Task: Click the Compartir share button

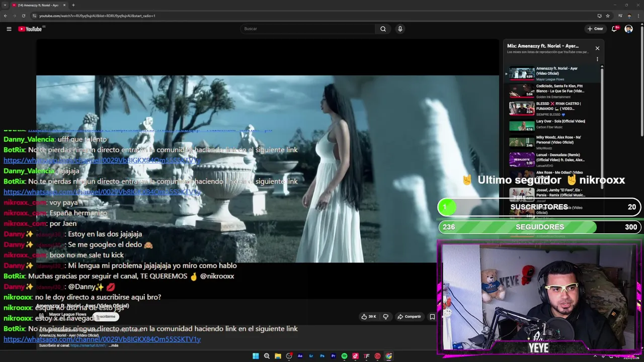Action: click(409, 317)
